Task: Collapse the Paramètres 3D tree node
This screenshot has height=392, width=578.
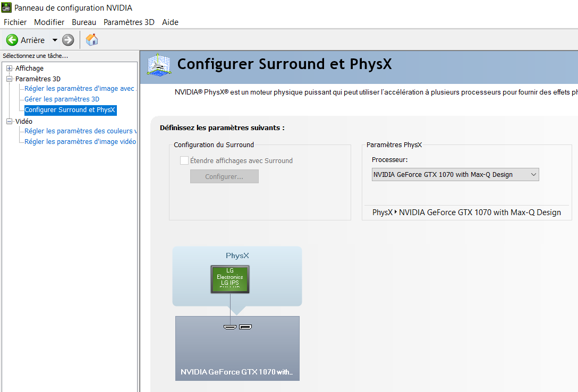Action: click(x=9, y=79)
